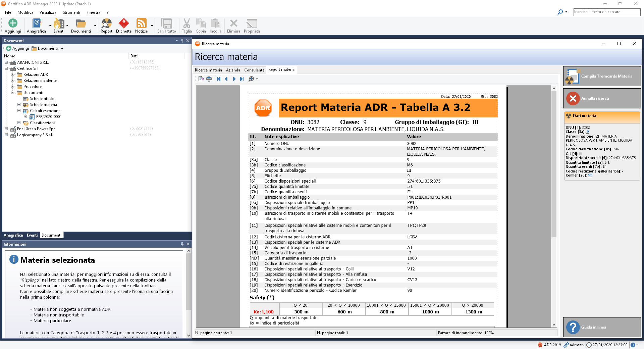Click the Taglia scissors icon
The width and height of the screenshot is (644, 349).
(186, 26)
